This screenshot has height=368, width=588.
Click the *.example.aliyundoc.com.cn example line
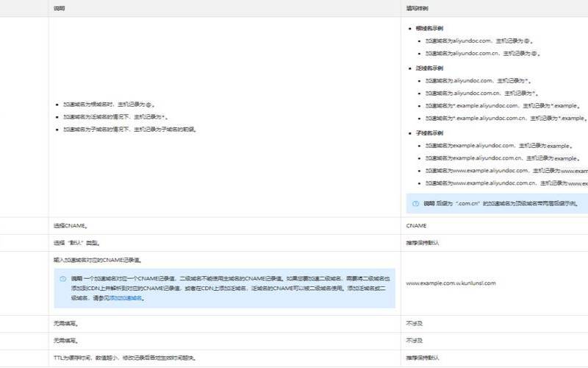click(506, 118)
